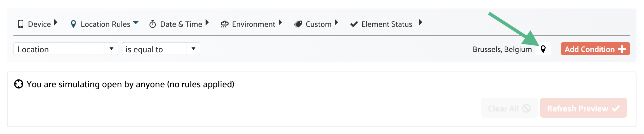This screenshot has width=644, height=134.
Task: Expand the Custom rules arrow
Action: [x=336, y=23]
